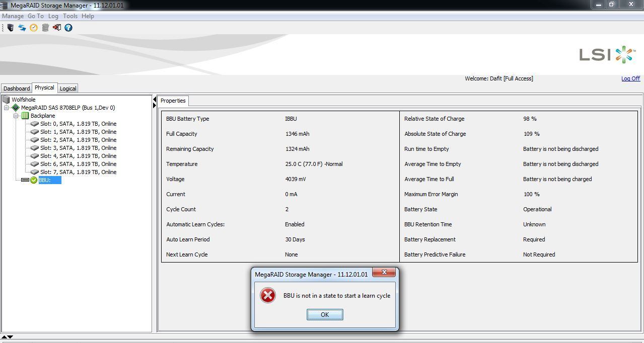The width and height of the screenshot is (644, 343).
Task: Click the 30 Days learn period value
Action: (295, 239)
